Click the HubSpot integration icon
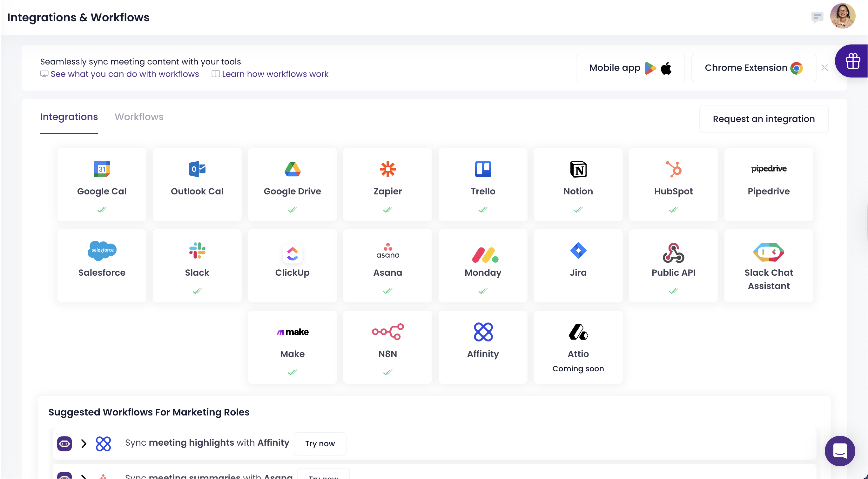The height and width of the screenshot is (479, 868). point(673,169)
